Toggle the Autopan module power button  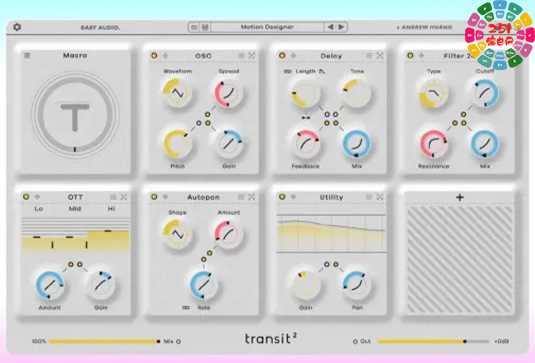point(154,197)
